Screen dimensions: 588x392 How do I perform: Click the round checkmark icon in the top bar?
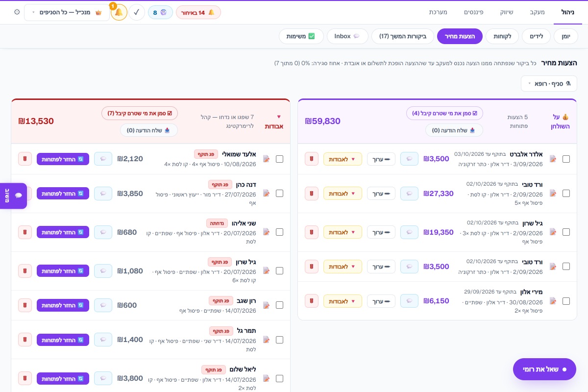(x=137, y=12)
